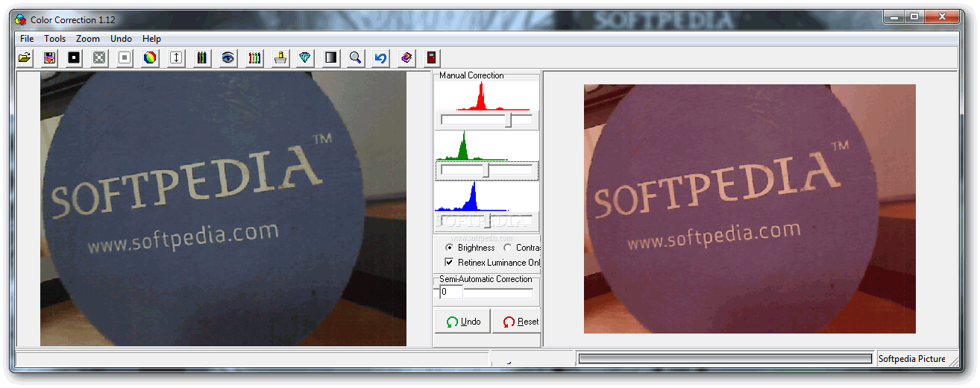Open the Help menu
980x388 pixels.
pos(151,39)
